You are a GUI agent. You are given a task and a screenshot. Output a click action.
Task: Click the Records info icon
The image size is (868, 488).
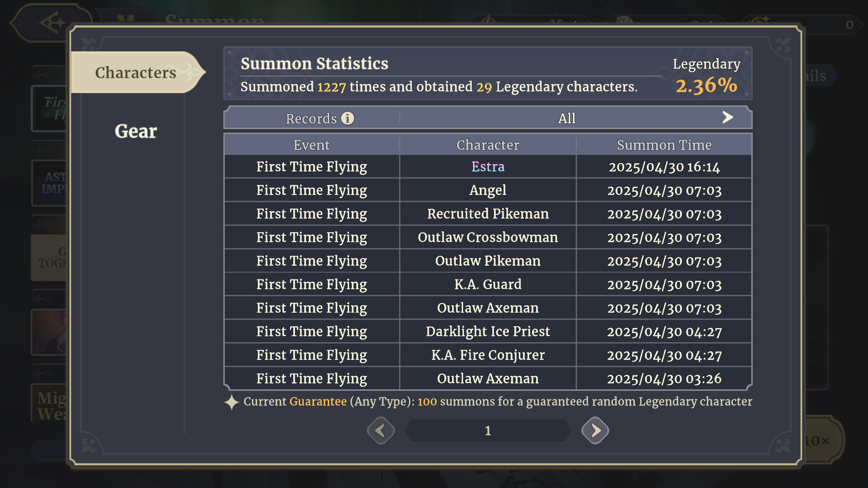pyautogui.click(x=348, y=119)
